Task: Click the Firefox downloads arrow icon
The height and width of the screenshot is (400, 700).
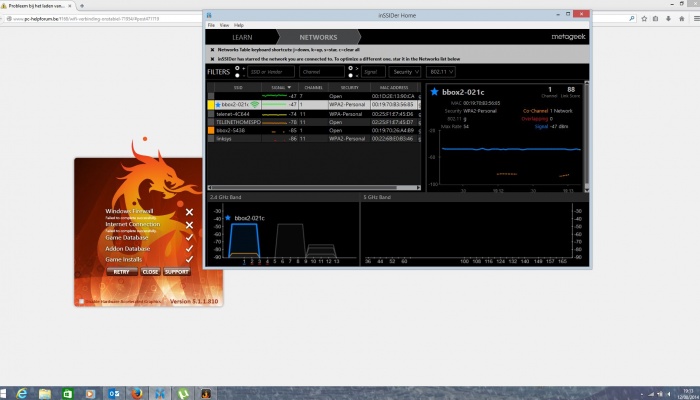Action: point(668,19)
